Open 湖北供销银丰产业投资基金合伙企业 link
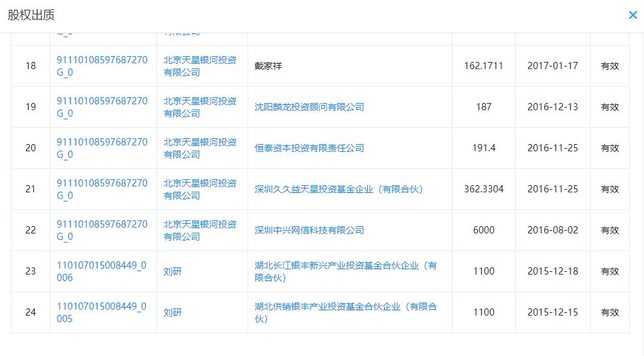 click(x=345, y=312)
